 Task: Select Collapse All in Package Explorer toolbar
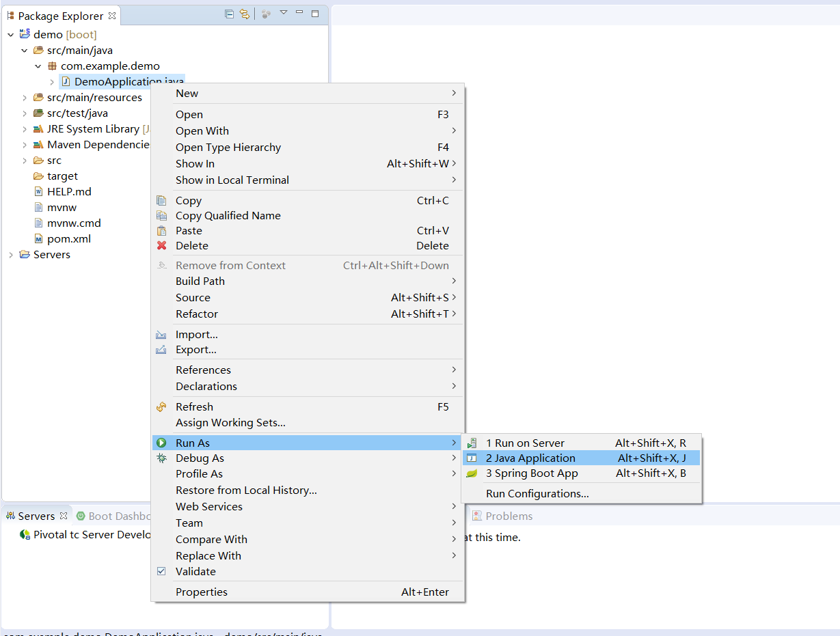229,13
